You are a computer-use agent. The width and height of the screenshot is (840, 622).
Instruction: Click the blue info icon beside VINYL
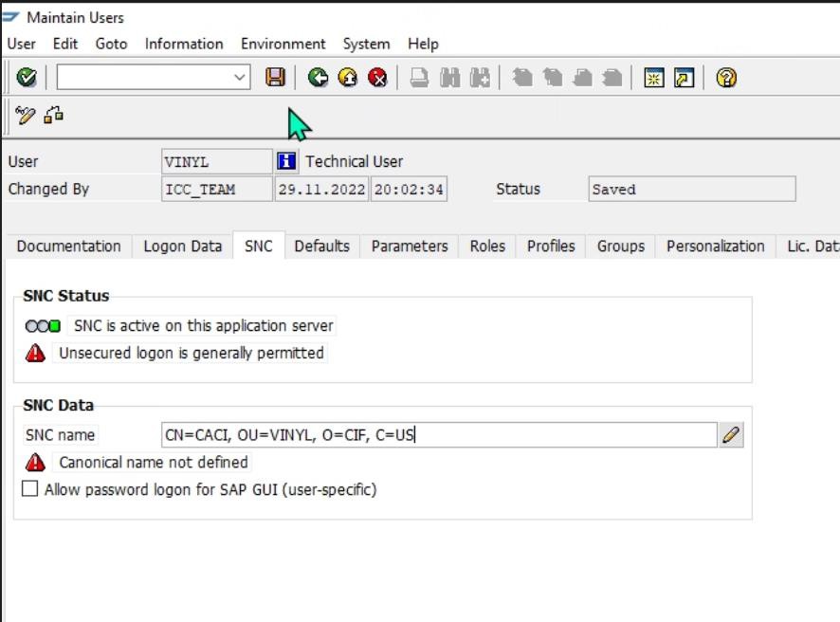(x=286, y=161)
